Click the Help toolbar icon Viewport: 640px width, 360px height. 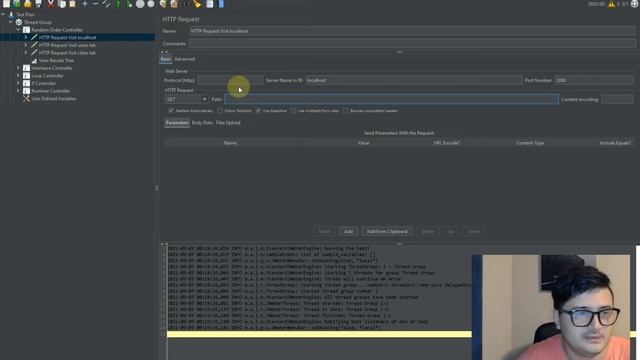pyautogui.click(x=221, y=4)
